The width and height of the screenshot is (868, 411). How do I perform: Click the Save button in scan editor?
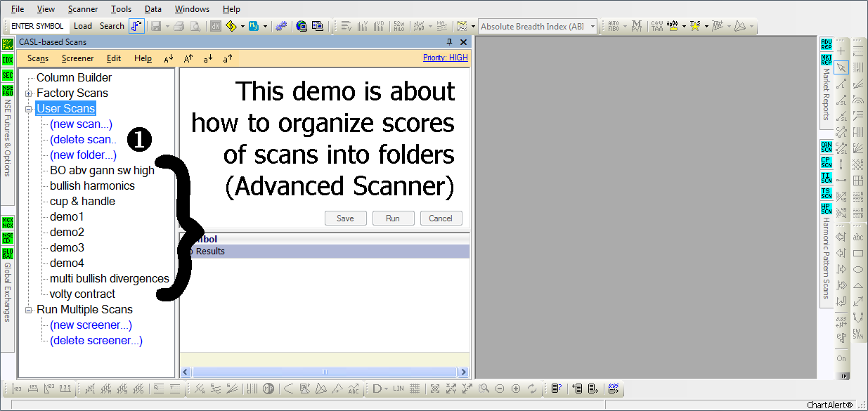pos(345,218)
